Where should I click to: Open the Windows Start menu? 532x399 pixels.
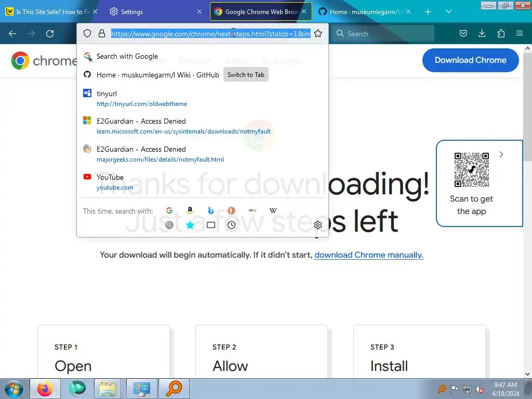coord(14,389)
